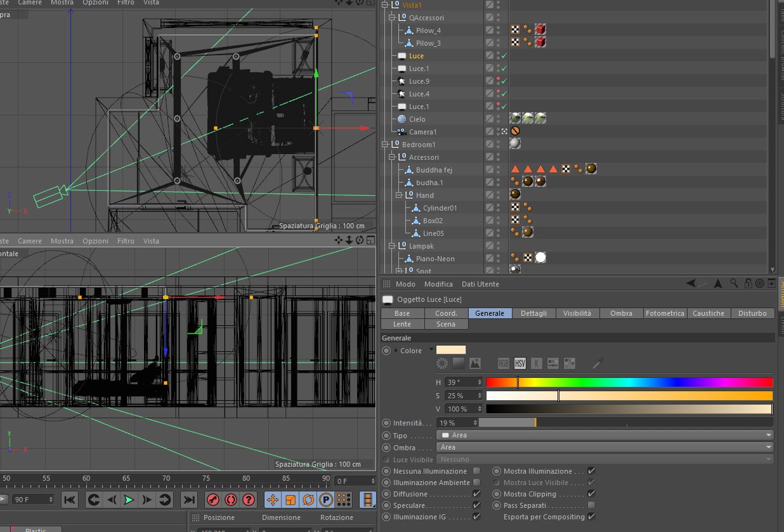
Task: Switch to the Dettagli tab
Action: pyautogui.click(x=534, y=313)
